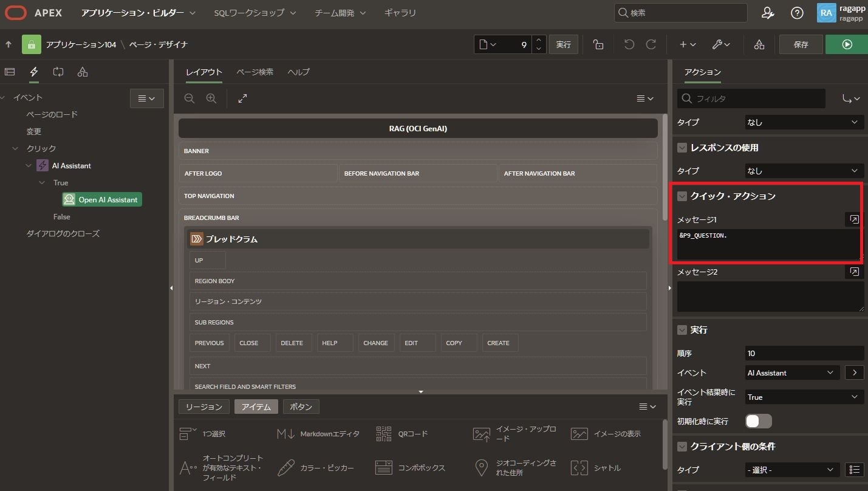Increment the page number stepper
Image resolution: width=868 pixels, height=491 pixels.
point(539,40)
